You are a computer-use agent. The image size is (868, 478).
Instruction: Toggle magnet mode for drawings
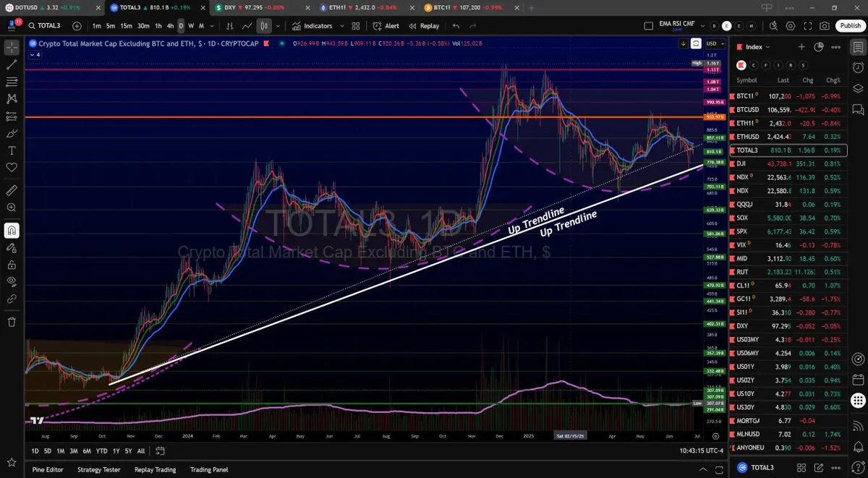12,231
